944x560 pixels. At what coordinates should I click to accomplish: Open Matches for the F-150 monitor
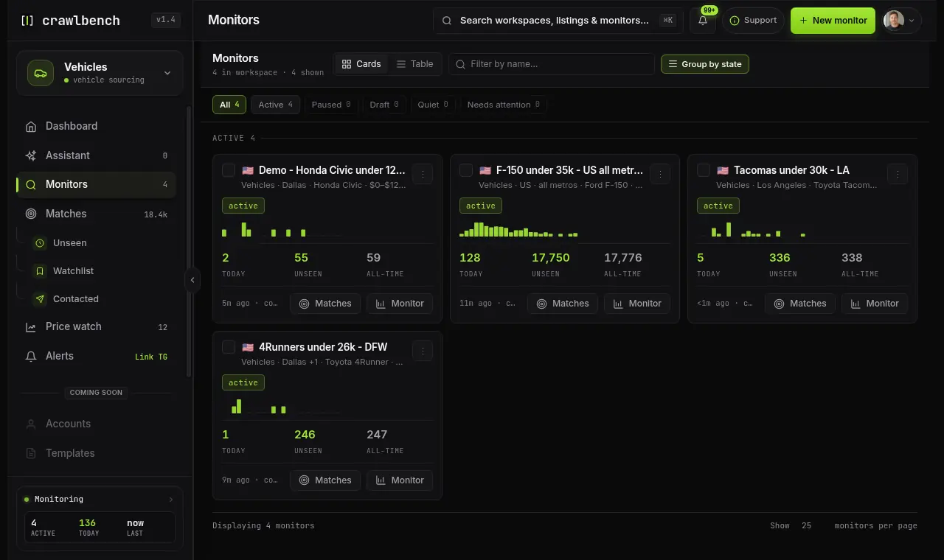pyautogui.click(x=563, y=304)
